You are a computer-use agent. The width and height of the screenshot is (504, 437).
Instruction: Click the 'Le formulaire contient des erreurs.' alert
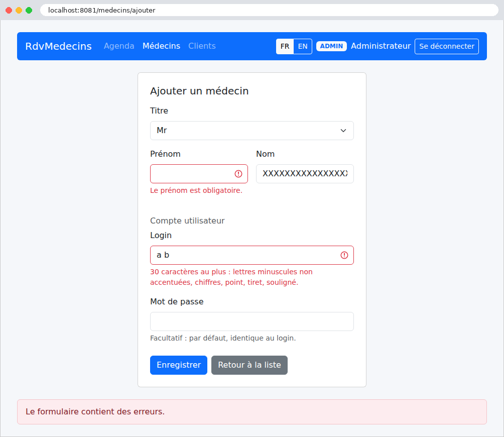(251, 411)
